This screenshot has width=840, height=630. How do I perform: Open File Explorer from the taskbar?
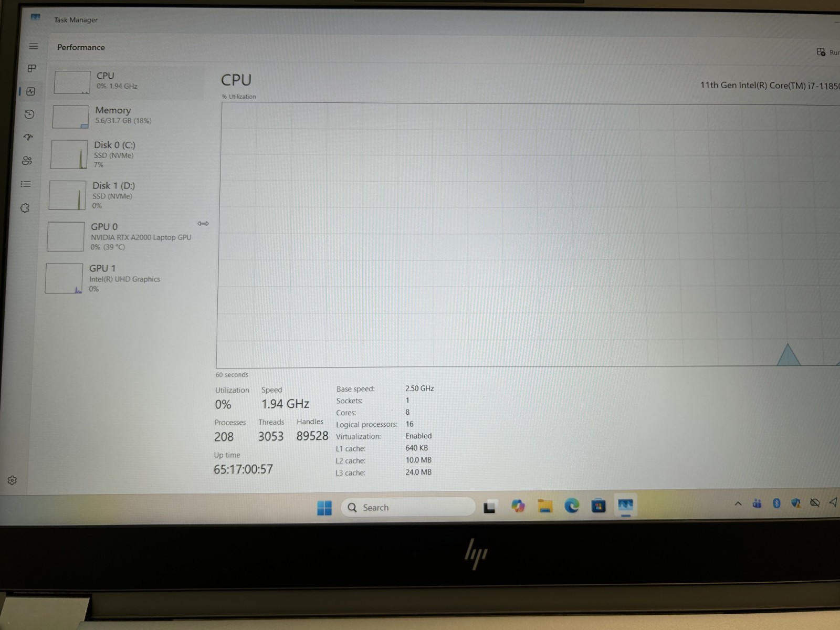[x=545, y=506]
